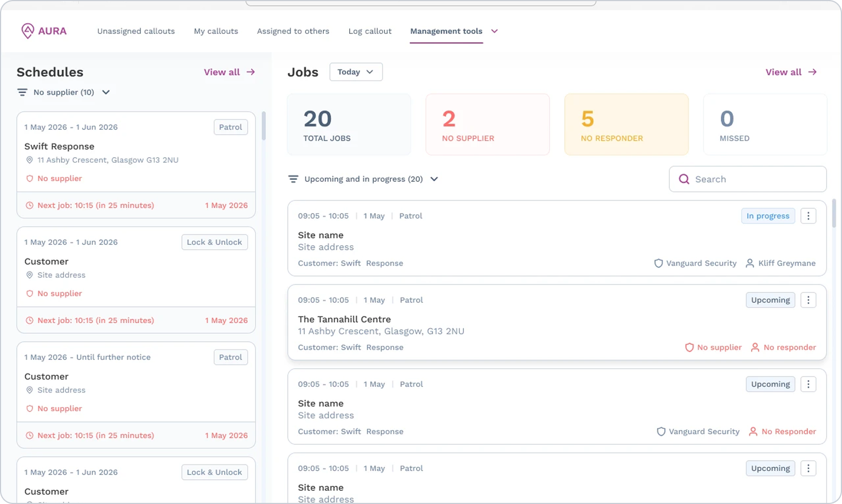842x504 pixels.
Task: Expand Upcoming and in progress (20) filter
Action: tap(434, 179)
